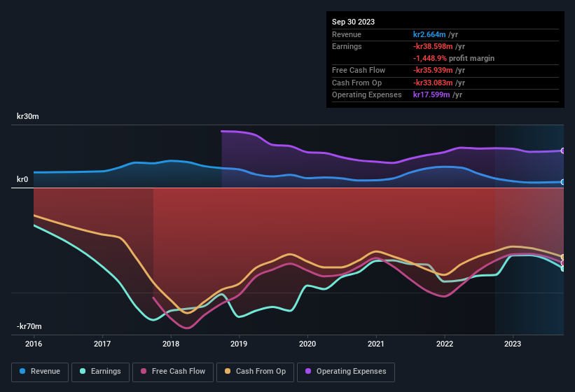The image size is (575, 392).
Task: Click the orange Cash From Op endpoint marker
Action: pyautogui.click(x=563, y=257)
